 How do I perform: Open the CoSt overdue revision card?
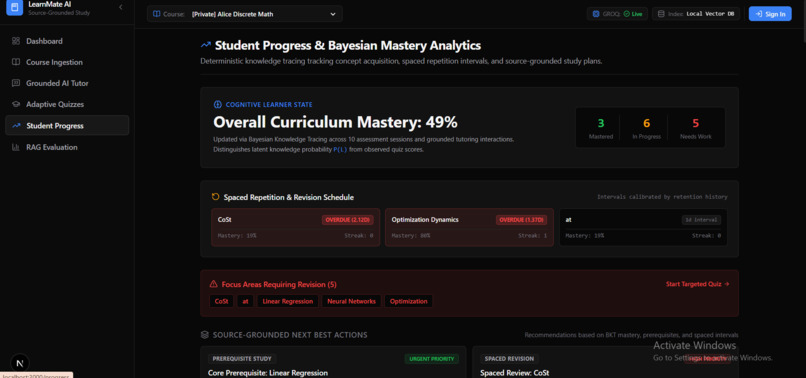pyautogui.click(x=296, y=227)
